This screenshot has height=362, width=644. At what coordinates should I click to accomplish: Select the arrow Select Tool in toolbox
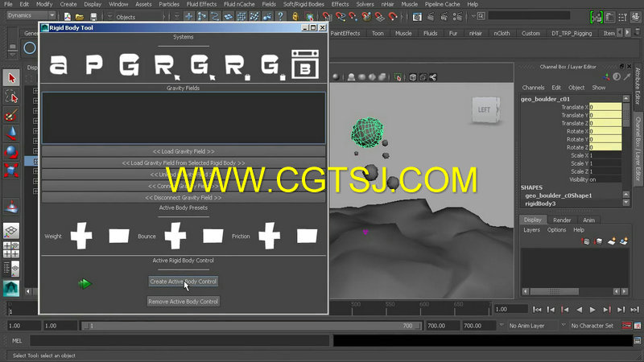click(11, 77)
